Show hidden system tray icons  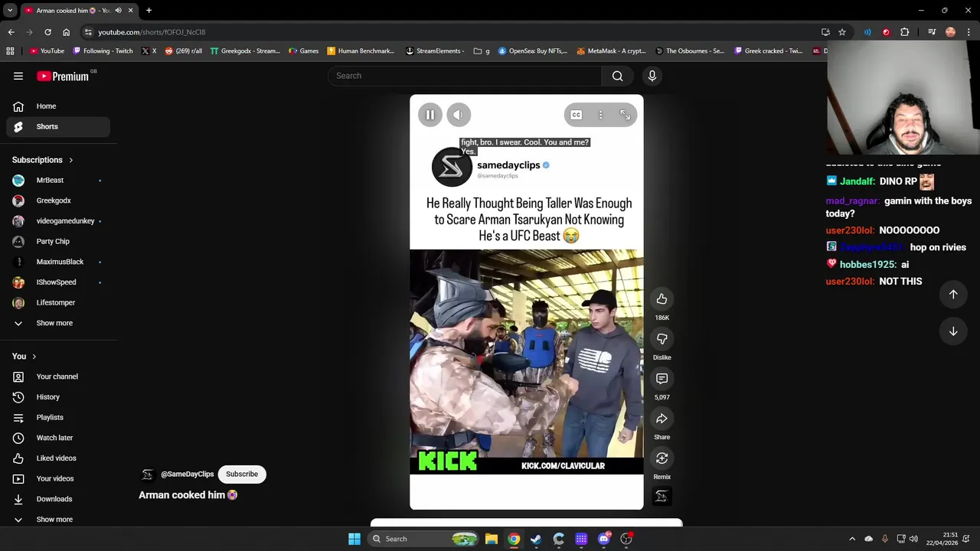(x=852, y=539)
